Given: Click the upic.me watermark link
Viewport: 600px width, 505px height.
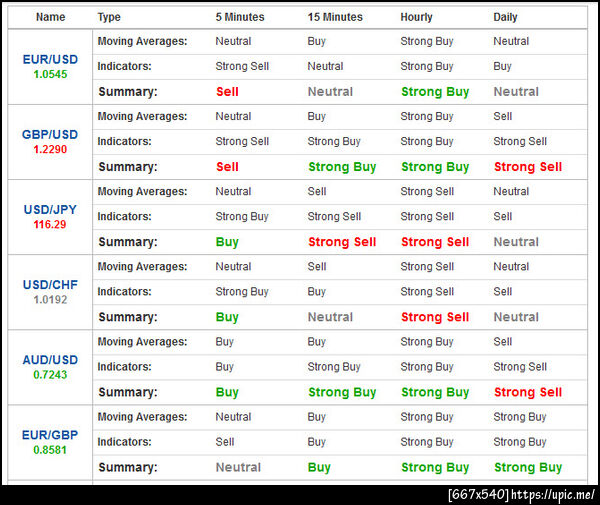Looking at the screenshot, I should click(x=553, y=495).
